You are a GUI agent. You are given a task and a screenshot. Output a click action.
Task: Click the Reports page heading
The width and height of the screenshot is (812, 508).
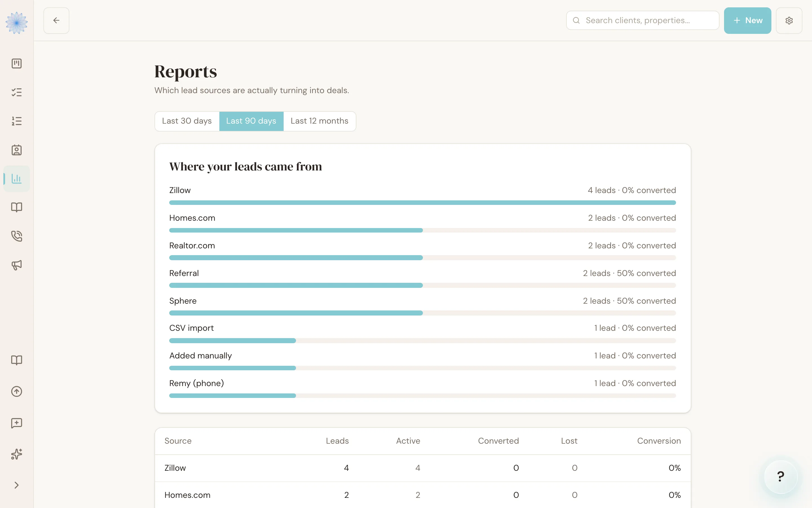(186, 72)
